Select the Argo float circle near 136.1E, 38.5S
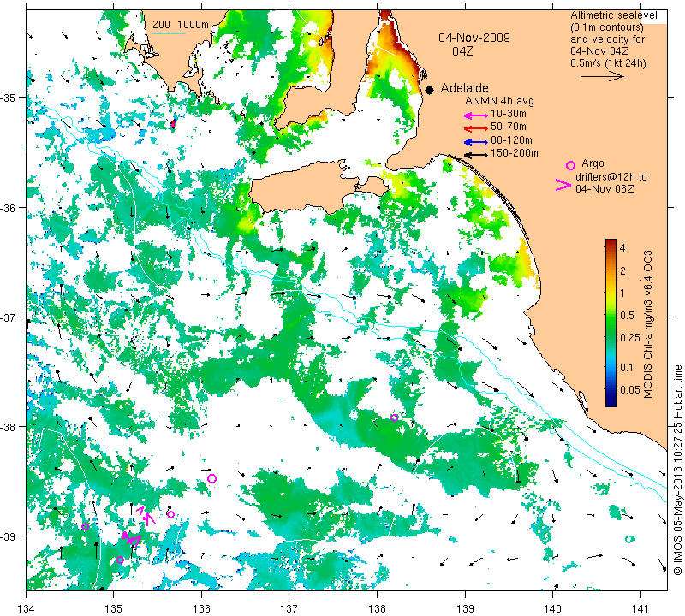Image resolution: width=685 pixels, height=616 pixels. pos(211,478)
